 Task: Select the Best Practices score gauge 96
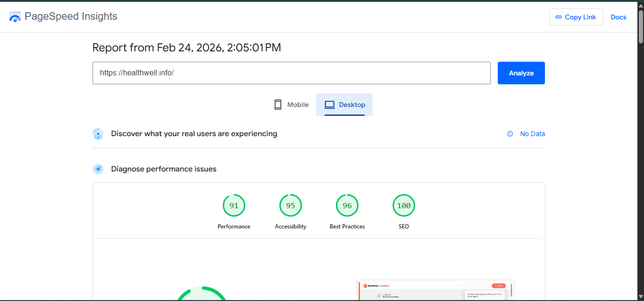coord(347,205)
